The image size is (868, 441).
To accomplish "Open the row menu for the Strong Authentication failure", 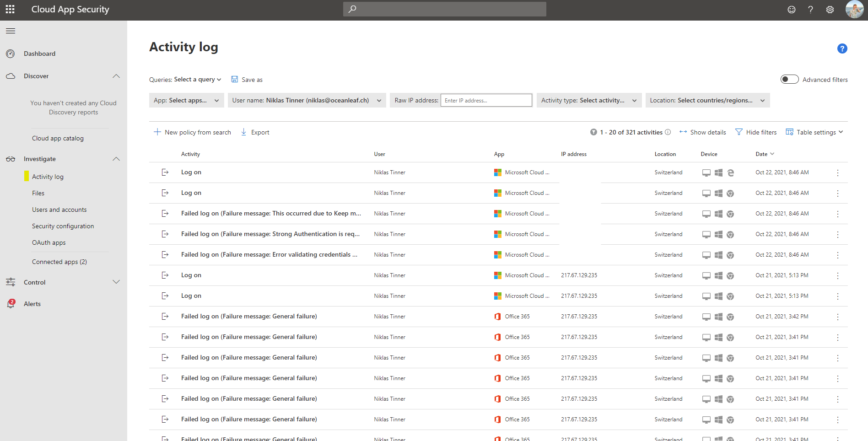I will click(838, 234).
